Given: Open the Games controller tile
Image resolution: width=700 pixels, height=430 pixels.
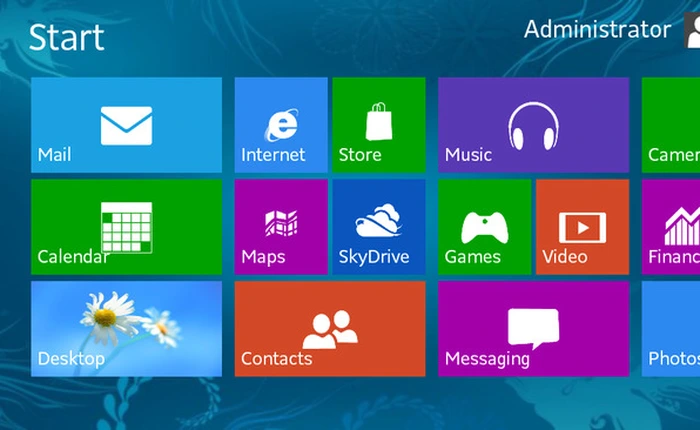Looking at the screenshot, I should click(484, 227).
